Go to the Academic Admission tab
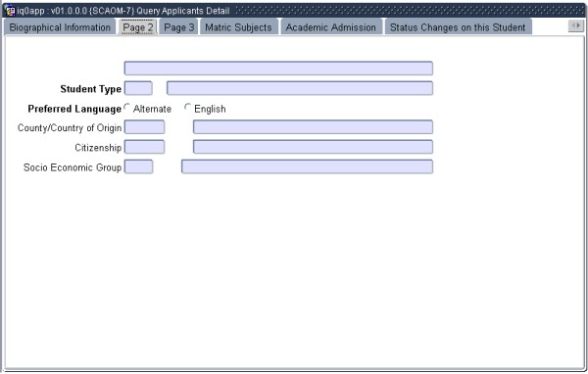The height and width of the screenshot is (374, 588). coord(331,27)
